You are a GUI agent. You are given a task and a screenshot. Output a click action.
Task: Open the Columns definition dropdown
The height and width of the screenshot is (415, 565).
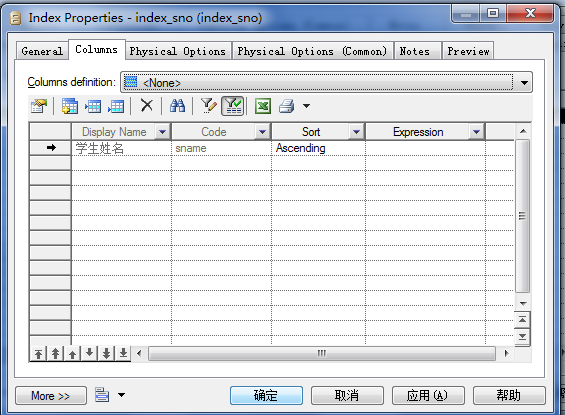click(x=524, y=83)
